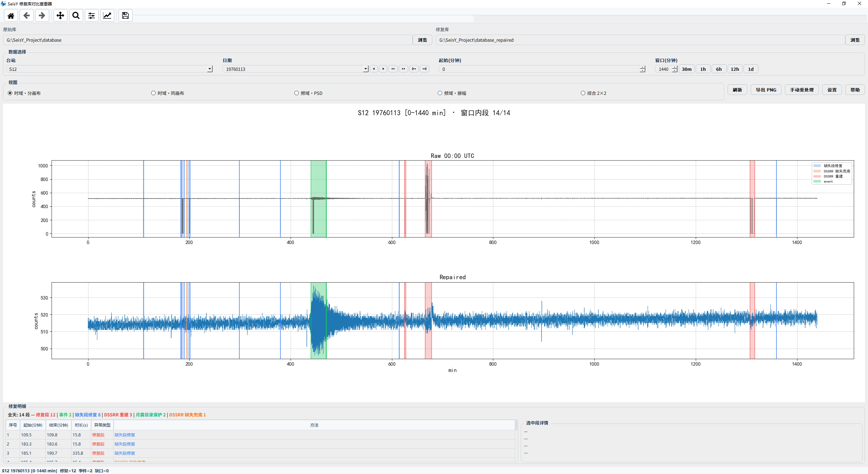Screen dimensions: 868x474
Task: Open the 日期 dropdown showing 19760113
Action: click(295, 69)
